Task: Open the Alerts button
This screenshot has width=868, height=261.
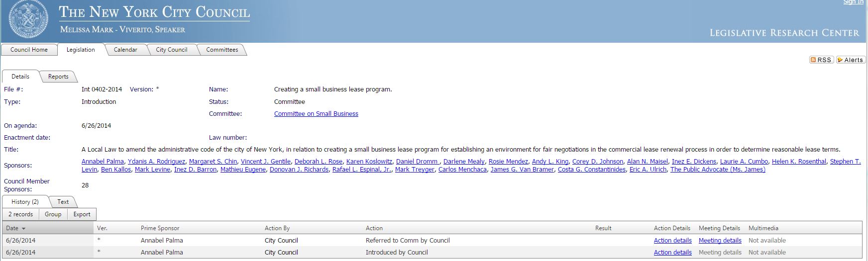Action: (850, 60)
